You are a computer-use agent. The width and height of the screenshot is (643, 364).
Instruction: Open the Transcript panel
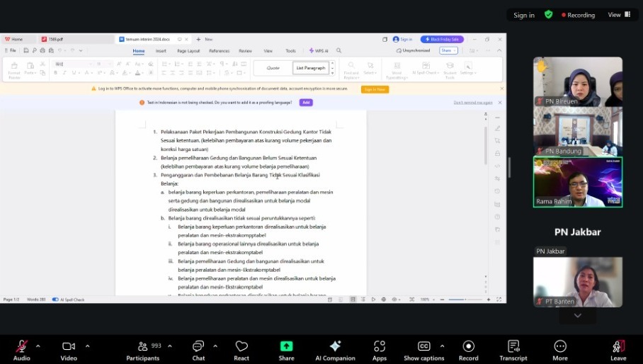(x=513, y=346)
